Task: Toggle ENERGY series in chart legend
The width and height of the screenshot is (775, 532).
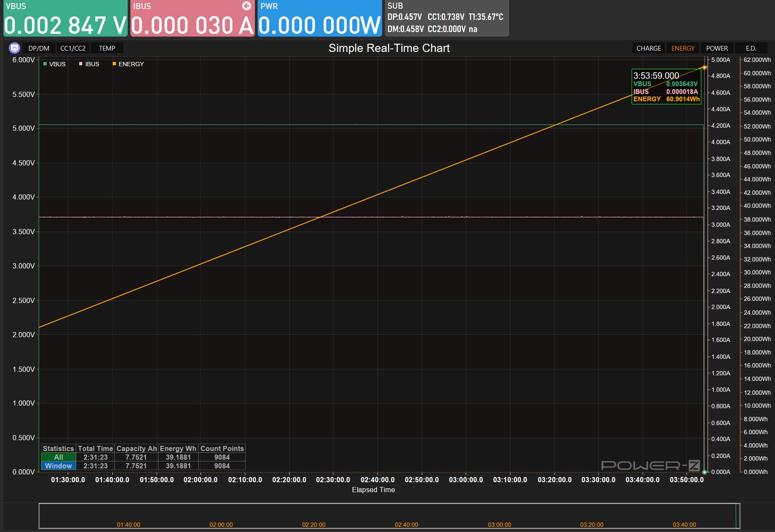Action: (x=128, y=64)
